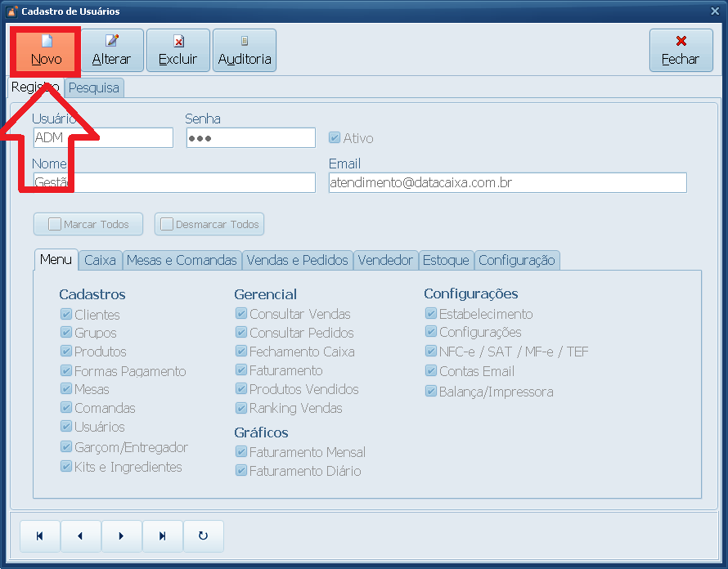Click the Alterar edit button
The image size is (728, 569).
112,51
